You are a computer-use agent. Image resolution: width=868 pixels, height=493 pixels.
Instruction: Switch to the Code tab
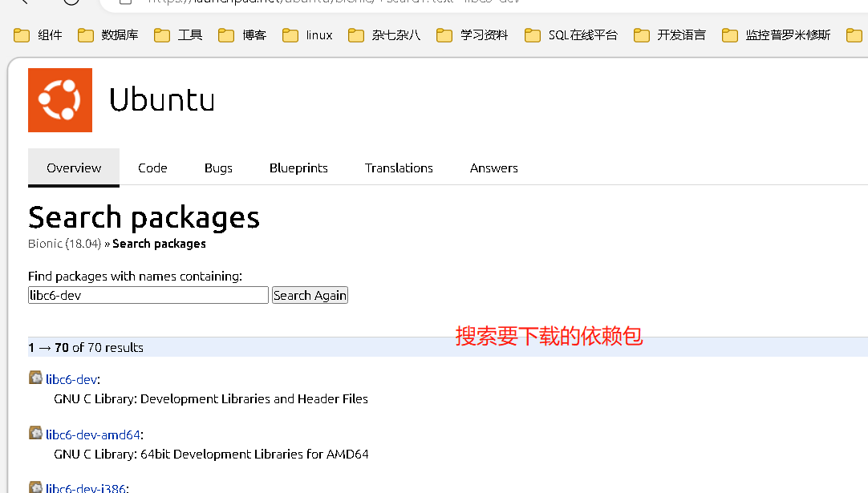point(152,168)
